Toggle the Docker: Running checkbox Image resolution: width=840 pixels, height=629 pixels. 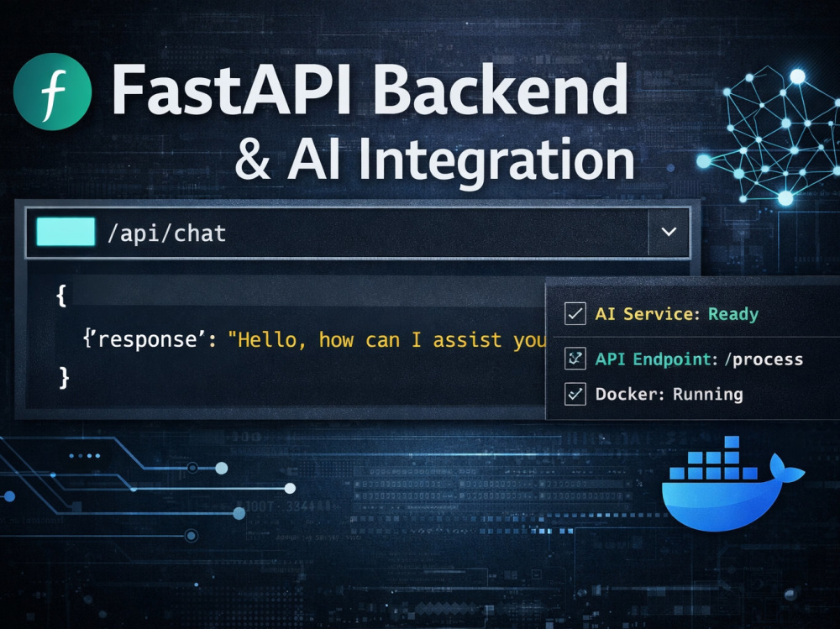(x=575, y=395)
